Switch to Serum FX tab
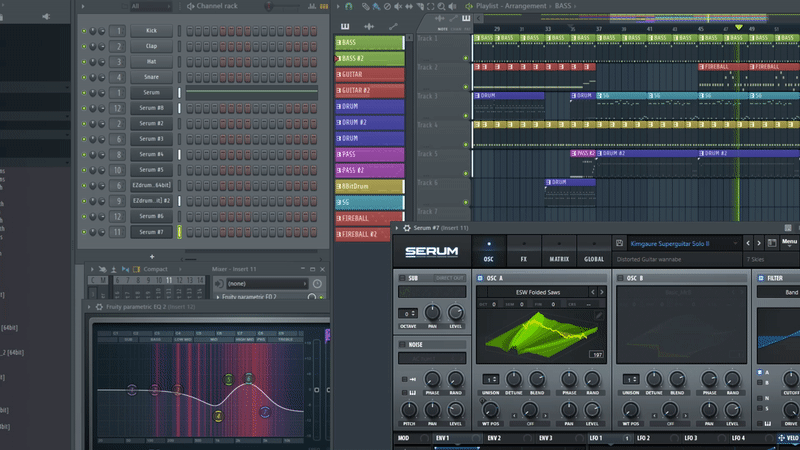Viewport: 800px width, 450px height. [524, 251]
